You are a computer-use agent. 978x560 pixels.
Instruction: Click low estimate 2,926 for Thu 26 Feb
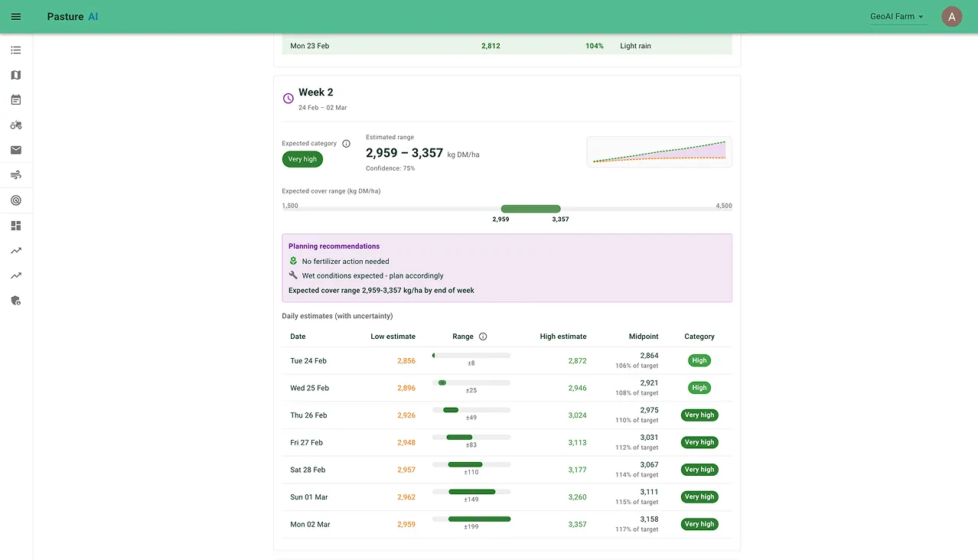(x=406, y=415)
